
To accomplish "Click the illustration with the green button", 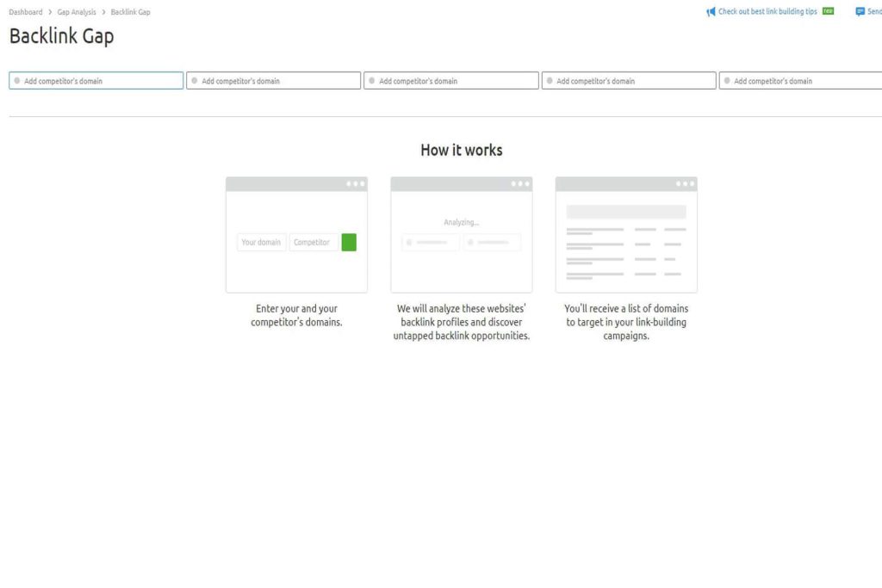I will click(296, 234).
